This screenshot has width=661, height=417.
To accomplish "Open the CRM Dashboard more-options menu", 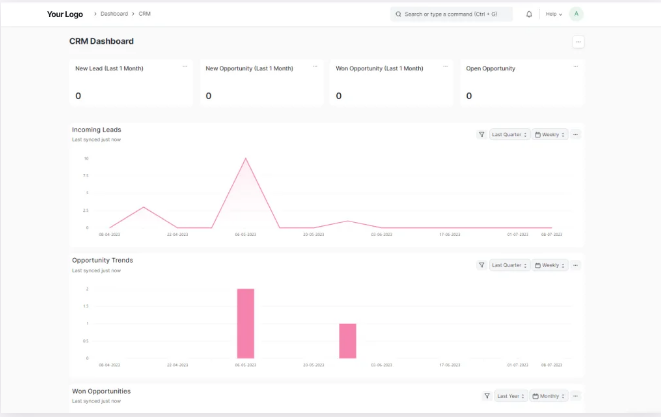I will pyautogui.click(x=578, y=42).
